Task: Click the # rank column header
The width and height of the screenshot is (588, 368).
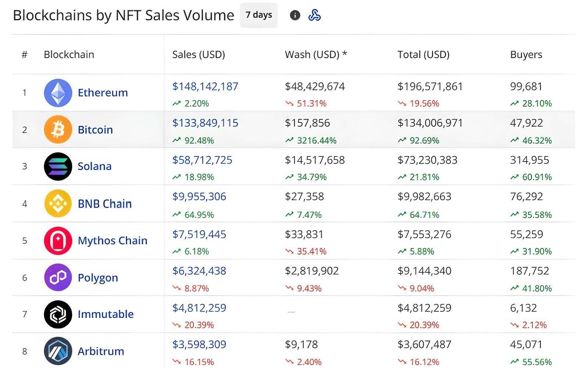Action: point(25,55)
